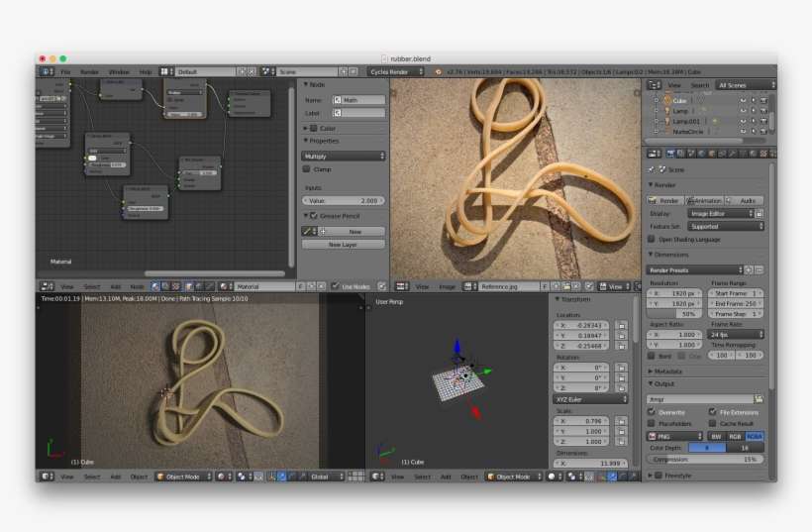Click the grease pencil draw icon

[x=307, y=232]
